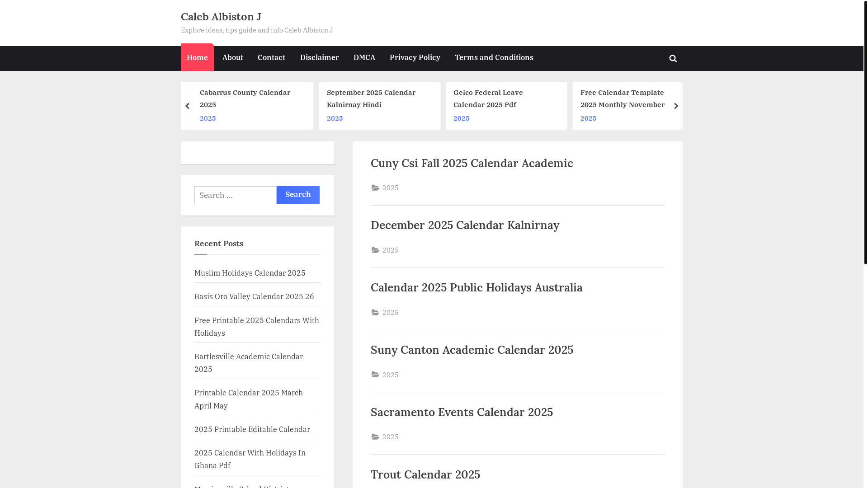This screenshot has height=488, width=868.
Task: Click 2025 category under Cuny Csi Fall post
Action: pos(391,188)
